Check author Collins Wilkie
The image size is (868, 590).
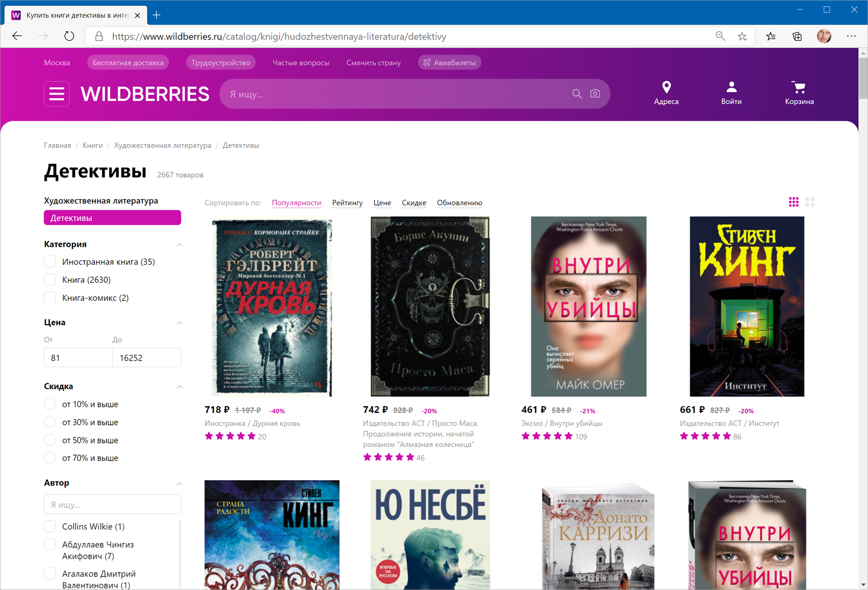coord(50,526)
